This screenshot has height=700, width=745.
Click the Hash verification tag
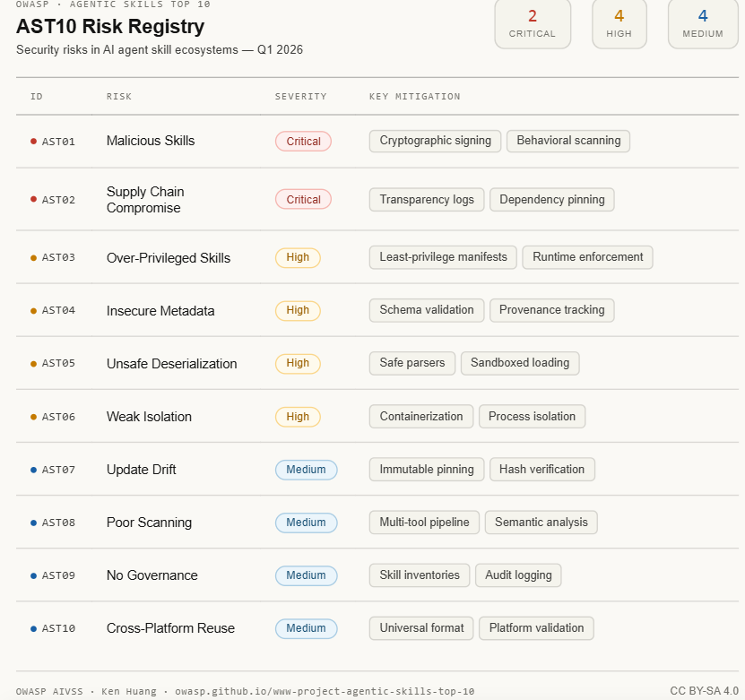click(x=542, y=469)
